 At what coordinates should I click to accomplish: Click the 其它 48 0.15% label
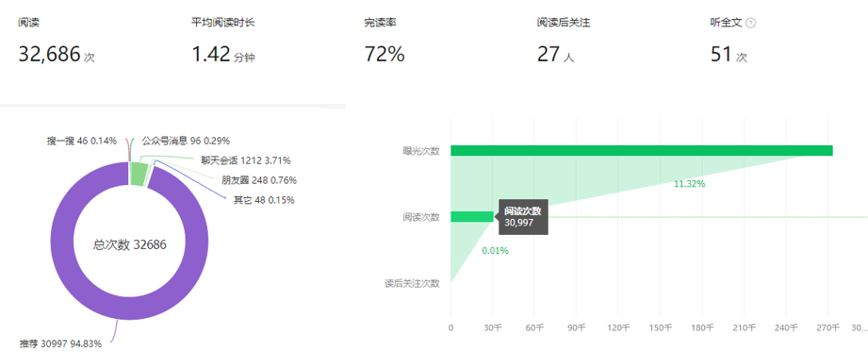pos(264,199)
